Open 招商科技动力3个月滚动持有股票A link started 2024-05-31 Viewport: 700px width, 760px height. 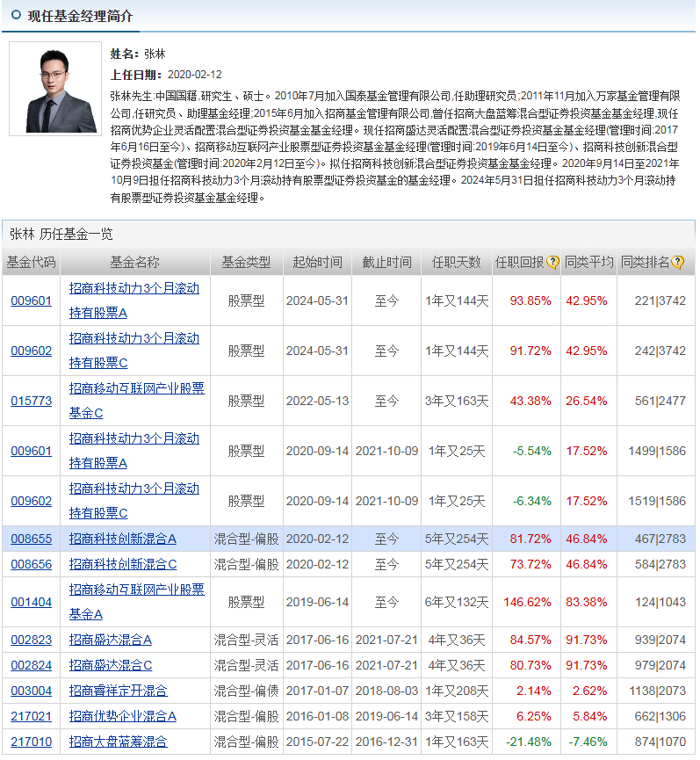(x=134, y=301)
